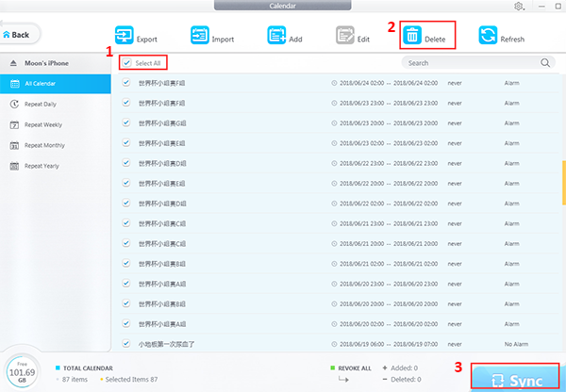This screenshot has height=392, width=566.
Task: Eject Moon's iPhone device
Action: pos(13,63)
